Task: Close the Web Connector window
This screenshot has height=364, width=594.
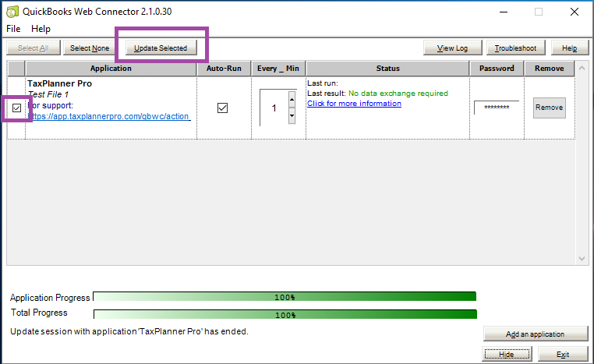Action: tap(575, 12)
